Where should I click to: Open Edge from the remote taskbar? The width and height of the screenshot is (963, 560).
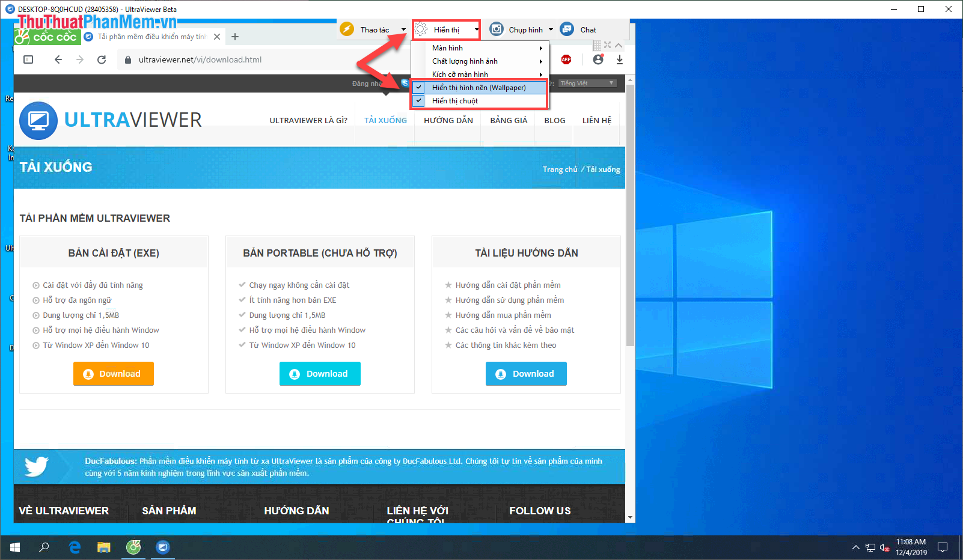click(75, 547)
